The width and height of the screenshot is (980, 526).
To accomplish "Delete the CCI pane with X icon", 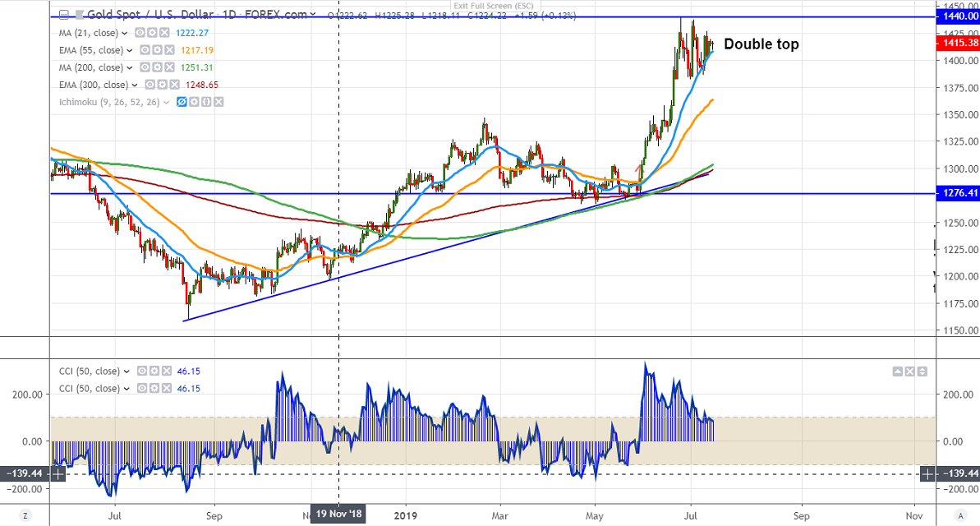I will [910, 371].
